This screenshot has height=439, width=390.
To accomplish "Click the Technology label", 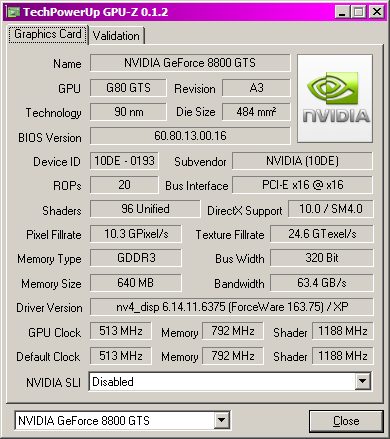I will [x=54, y=113].
